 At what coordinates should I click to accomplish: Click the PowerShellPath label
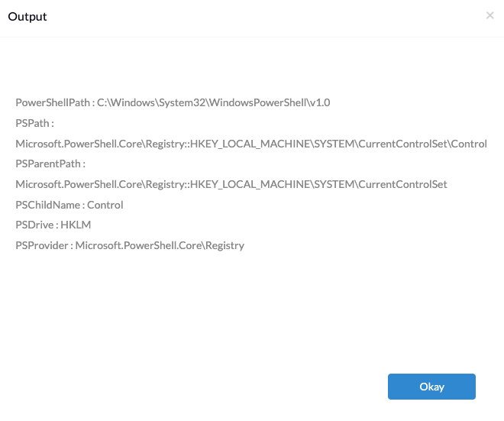point(53,102)
